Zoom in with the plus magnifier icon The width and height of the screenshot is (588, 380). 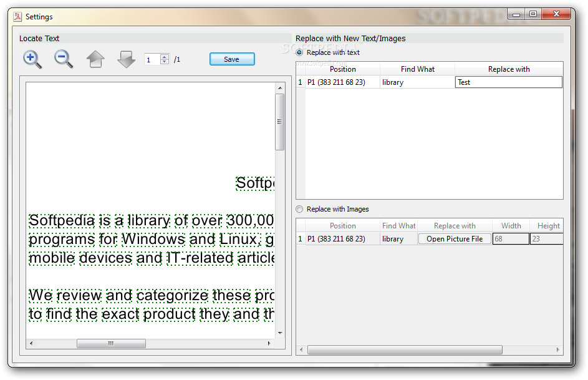tap(32, 59)
